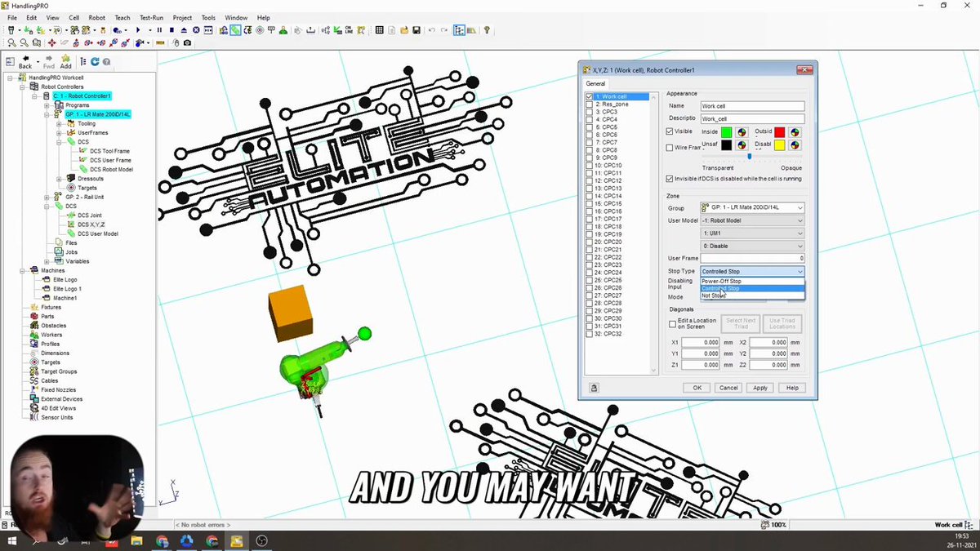Open the Cell menu
The image size is (980, 551).
74,17
